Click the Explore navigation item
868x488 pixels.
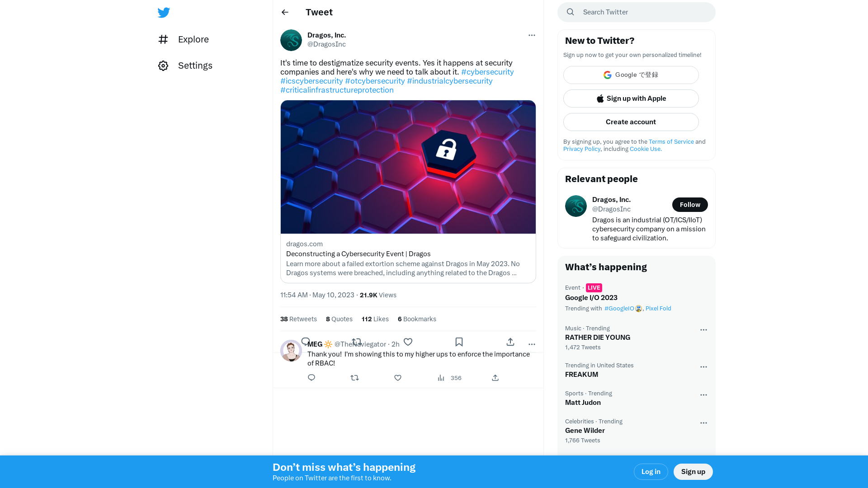pos(193,39)
